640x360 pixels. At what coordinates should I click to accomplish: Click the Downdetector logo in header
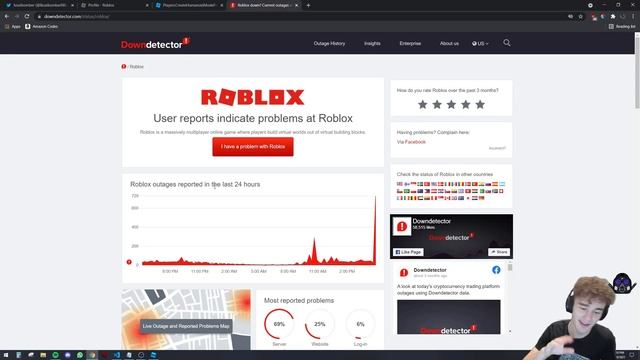coord(155,43)
